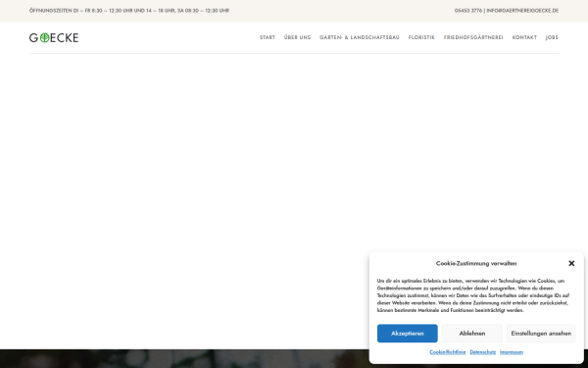Screen dimensions: 588x368
Task: Click the Cookie-Zustimmung verwalten heading
Action: pyautogui.click(x=476, y=264)
